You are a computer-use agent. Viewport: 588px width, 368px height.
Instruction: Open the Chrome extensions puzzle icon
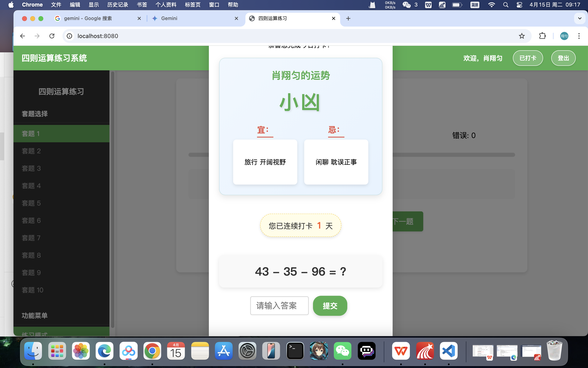coord(542,36)
